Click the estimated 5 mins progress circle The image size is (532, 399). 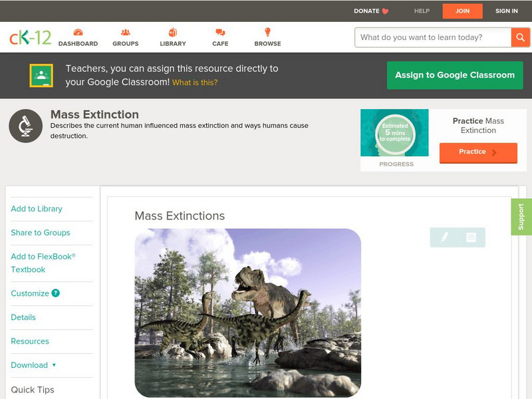pyautogui.click(x=395, y=134)
